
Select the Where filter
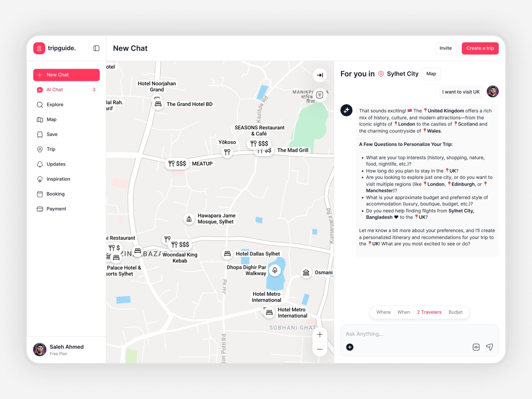click(x=384, y=312)
